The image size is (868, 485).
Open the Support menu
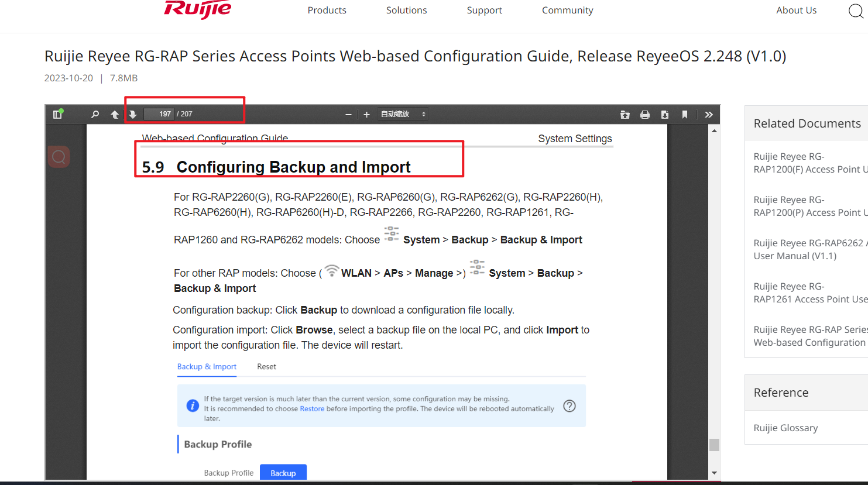click(x=484, y=10)
